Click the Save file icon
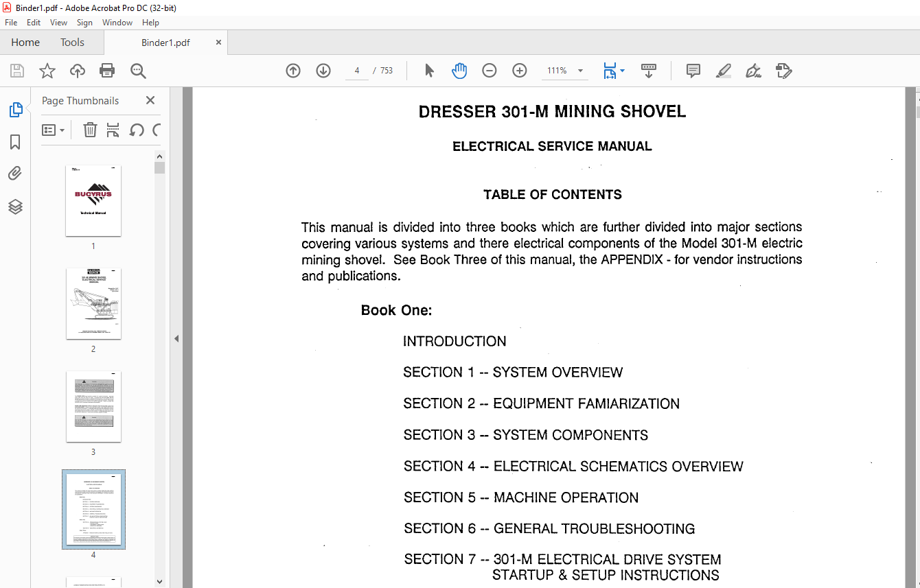Viewport: 920px width, 588px height. pos(17,71)
